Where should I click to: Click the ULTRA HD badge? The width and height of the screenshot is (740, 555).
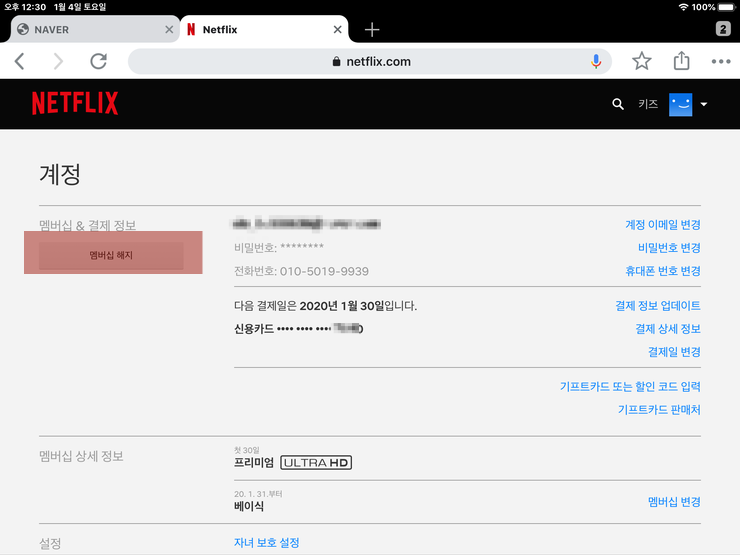pyautogui.click(x=316, y=462)
